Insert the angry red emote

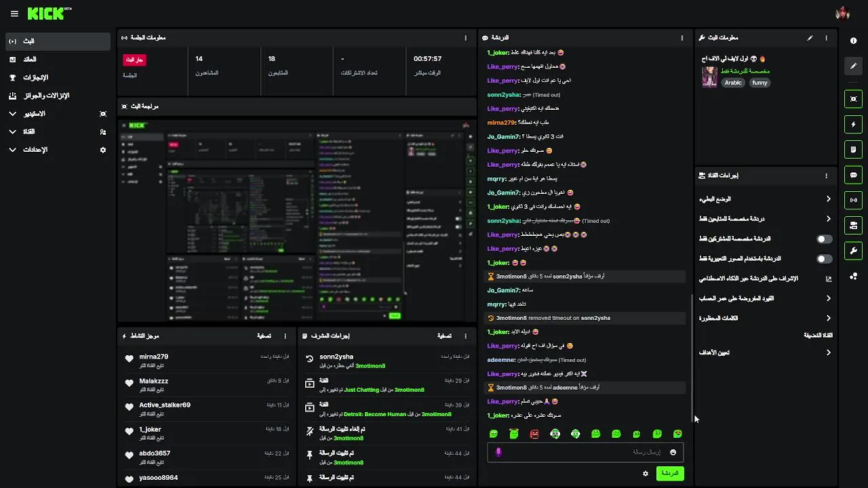click(x=534, y=434)
